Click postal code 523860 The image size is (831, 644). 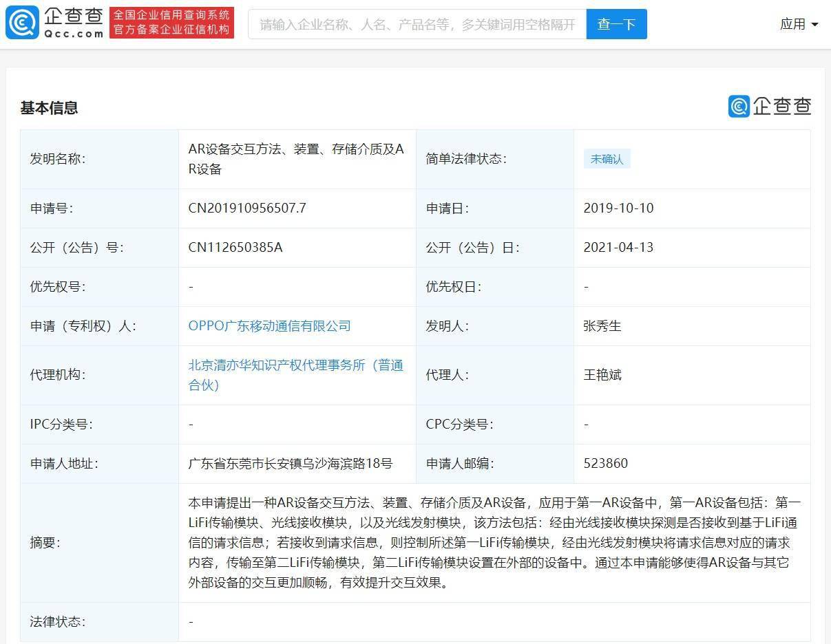(x=606, y=464)
